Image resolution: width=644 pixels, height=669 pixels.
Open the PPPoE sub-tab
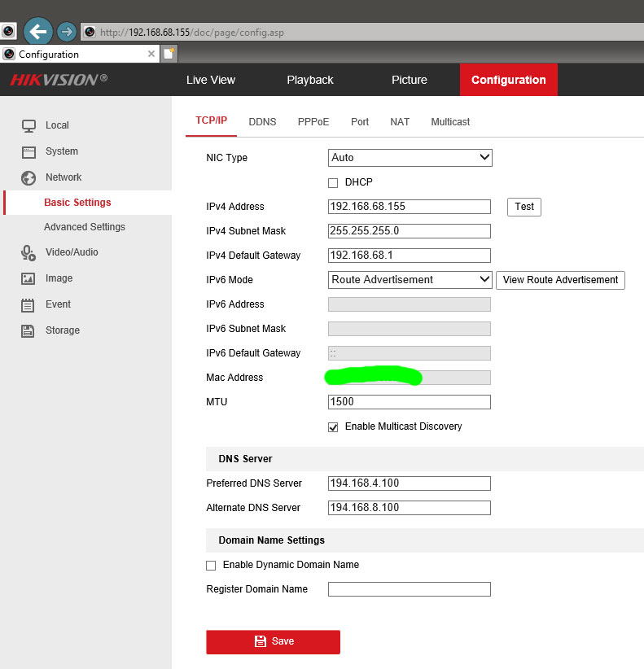coord(313,122)
